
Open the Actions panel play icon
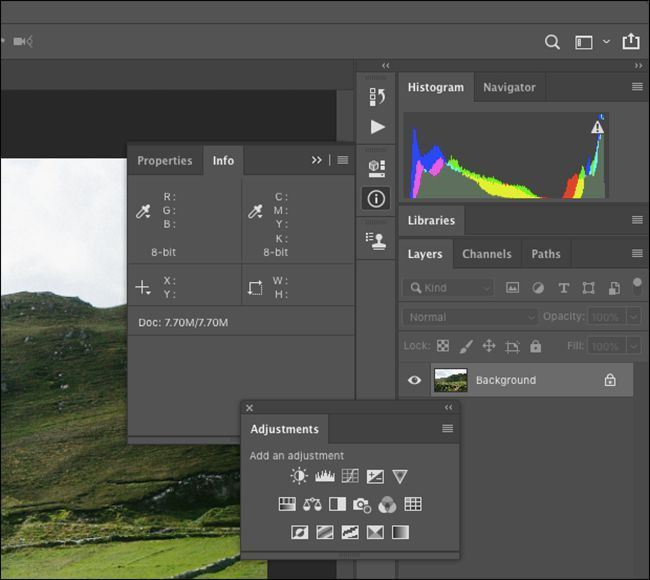(377, 127)
